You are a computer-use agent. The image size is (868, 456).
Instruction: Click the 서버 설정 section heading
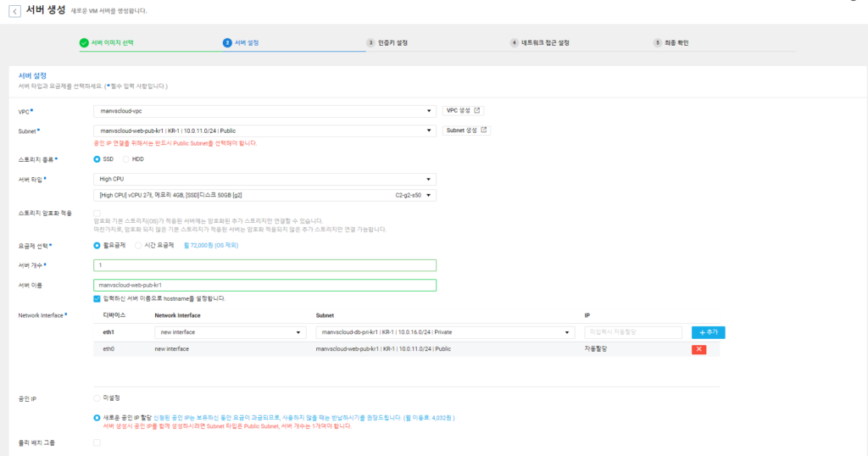point(33,75)
